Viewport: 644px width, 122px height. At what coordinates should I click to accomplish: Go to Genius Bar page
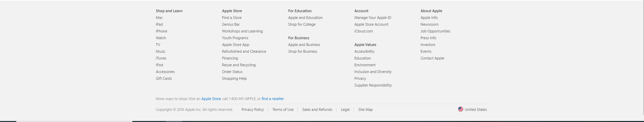[x=231, y=24]
